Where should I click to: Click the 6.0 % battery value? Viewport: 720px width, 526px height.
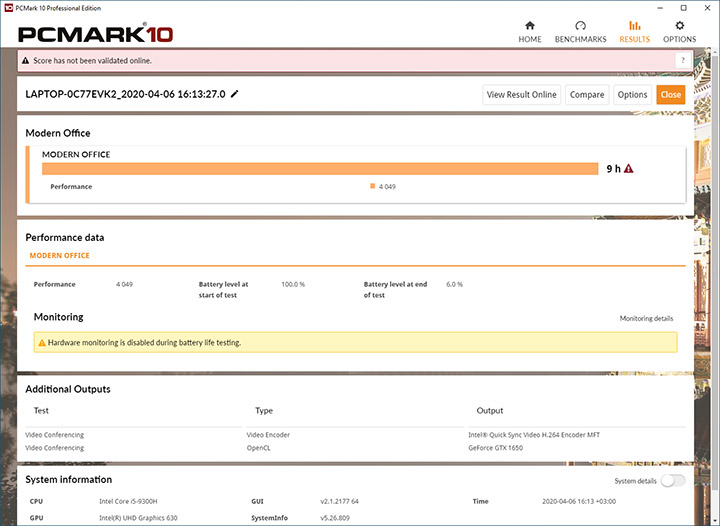pyautogui.click(x=454, y=284)
